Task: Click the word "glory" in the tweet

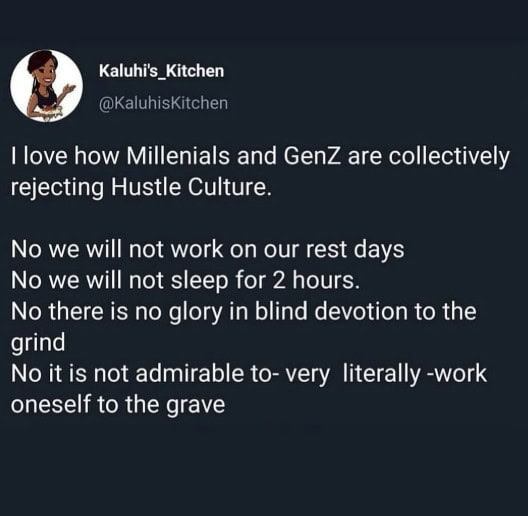Action: click(195, 313)
